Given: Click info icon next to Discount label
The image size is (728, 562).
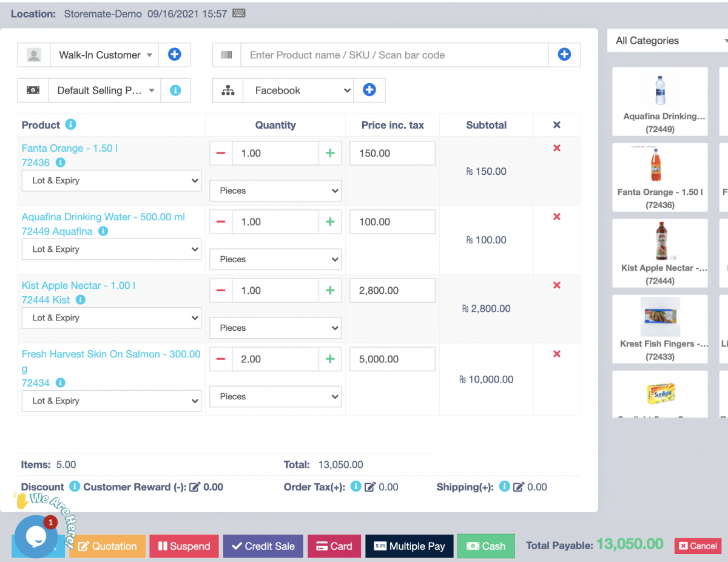Looking at the screenshot, I should [x=75, y=486].
